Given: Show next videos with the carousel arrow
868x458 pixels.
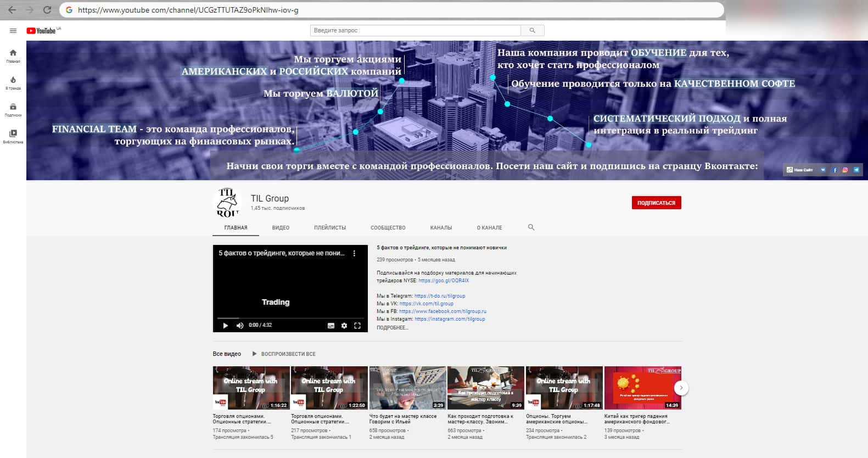Looking at the screenshot, I should [681, 388].
